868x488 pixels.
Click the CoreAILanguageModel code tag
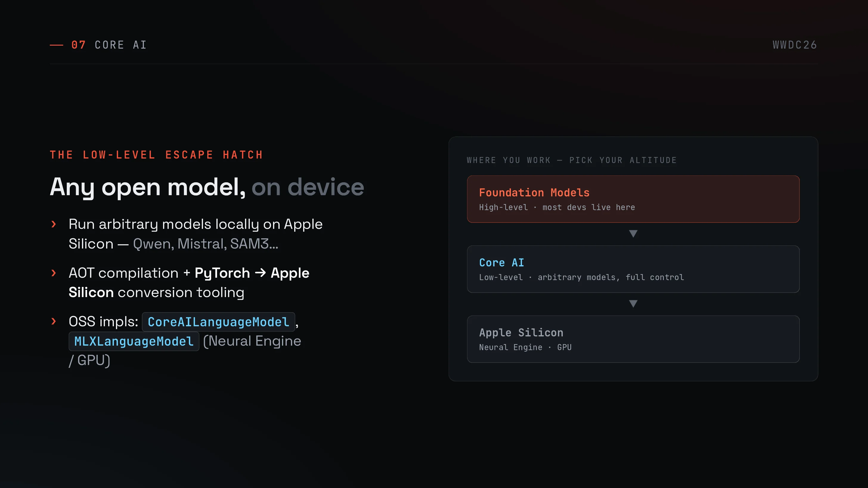tap(218, 322)
